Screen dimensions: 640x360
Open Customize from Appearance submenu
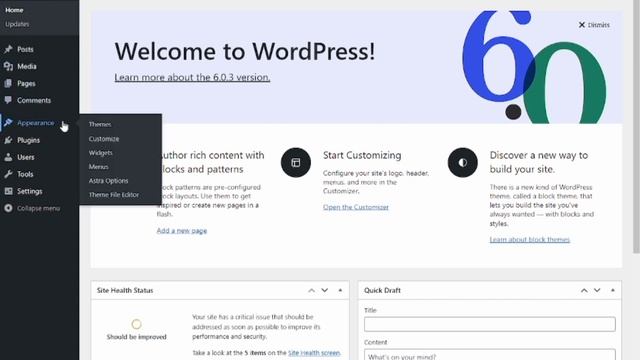pos(104,139)
